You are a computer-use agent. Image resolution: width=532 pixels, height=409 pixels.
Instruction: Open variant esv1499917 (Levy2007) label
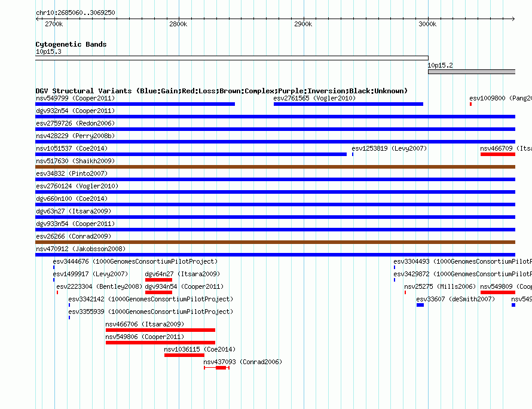click(90, 274)
